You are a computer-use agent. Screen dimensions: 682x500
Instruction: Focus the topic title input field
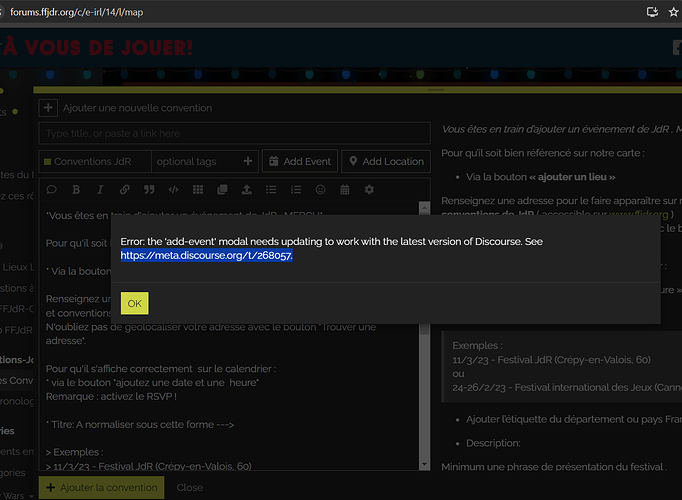234,133
